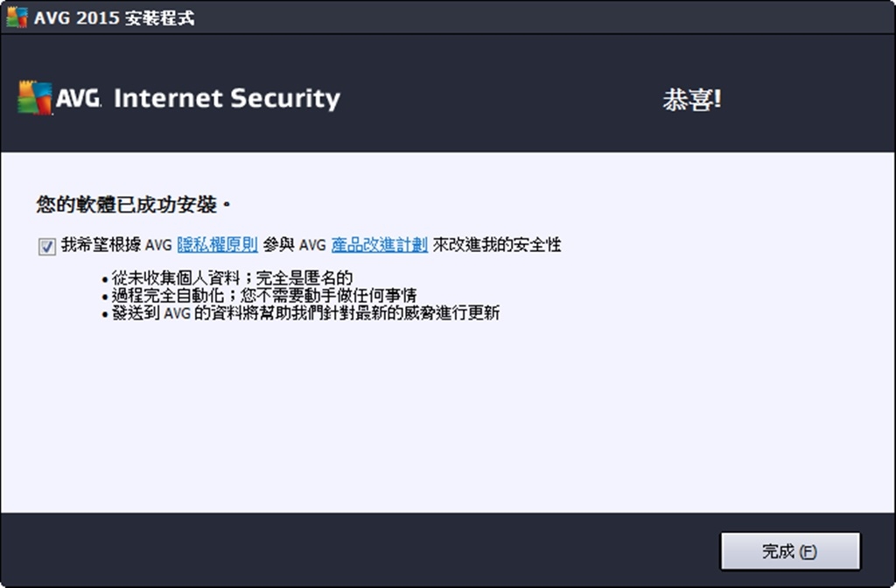Screen dimensions: 896x588
Task: Click the 您的軟體已成功安裝 message
Action: coord(133,205)
